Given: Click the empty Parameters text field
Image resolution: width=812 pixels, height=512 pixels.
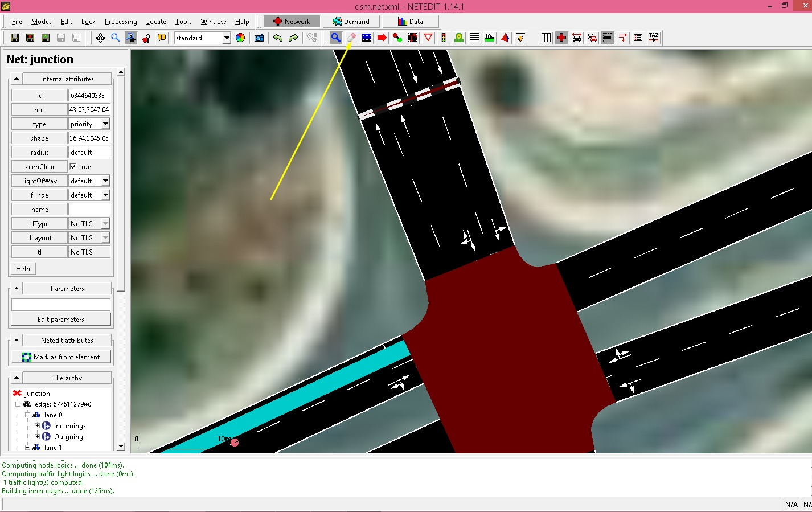Looking at the screenshot, I should 61,304.
